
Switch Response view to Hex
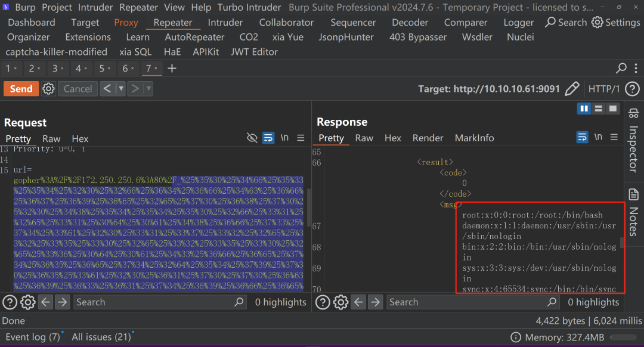click(392, 138)
